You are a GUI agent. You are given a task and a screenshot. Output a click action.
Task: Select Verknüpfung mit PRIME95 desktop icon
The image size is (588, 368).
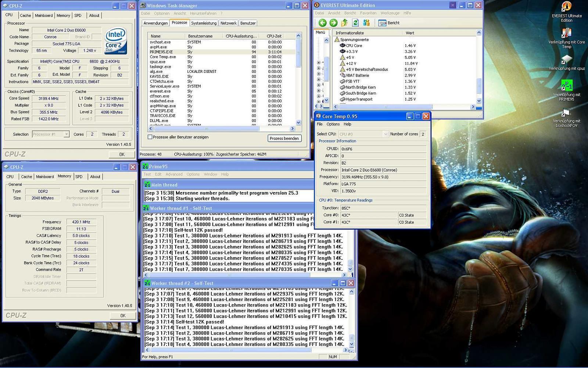(x=566, y=91)
